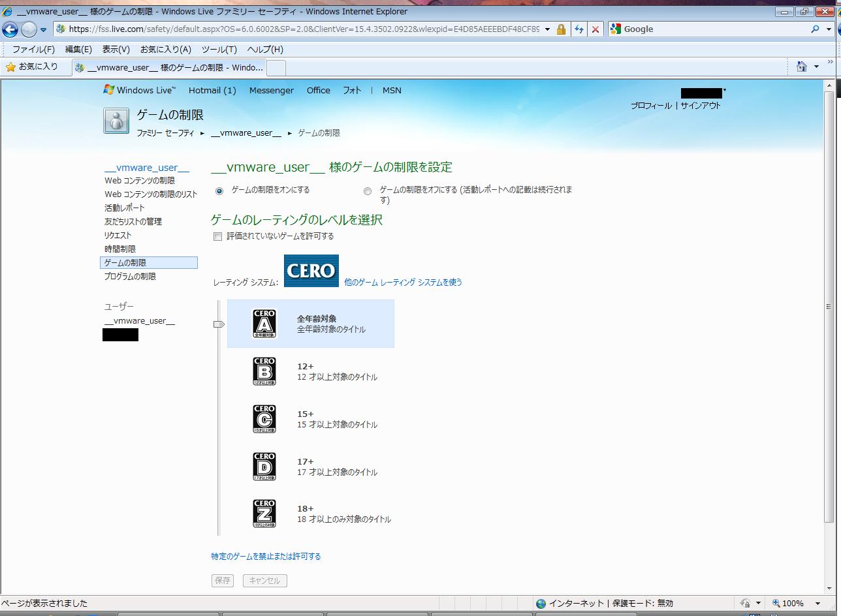Click 特定のゲームを禁止または許可する link
Viewport: 841px width, 616px height.
pyautogui.click(x=266, y=557)
